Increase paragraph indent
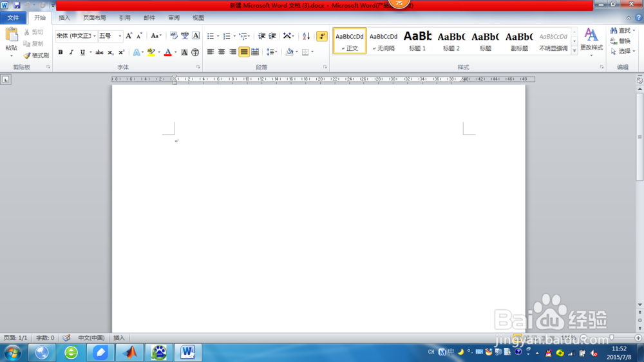 coord(272,36)
